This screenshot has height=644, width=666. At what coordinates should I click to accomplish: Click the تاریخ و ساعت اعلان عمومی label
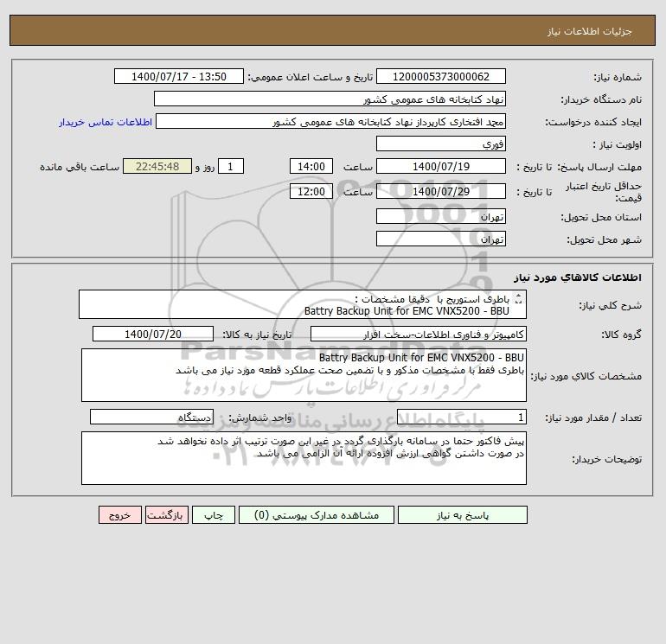coord(311,77)
